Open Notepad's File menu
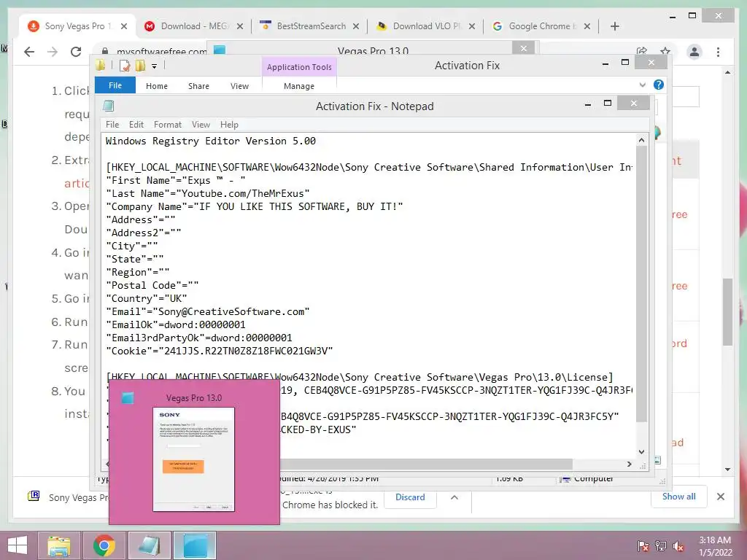The height and width of the screenshot is (560, 747). click(x=112, y=124)
